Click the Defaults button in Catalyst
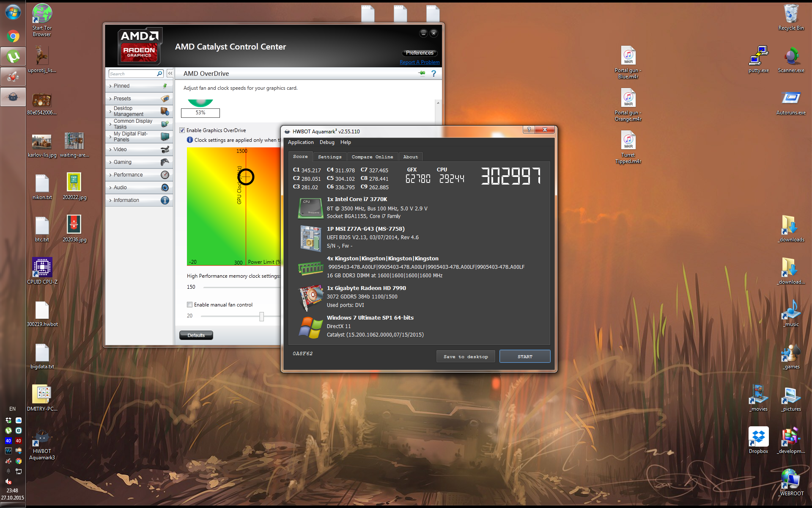The image size is (812, 508). point(196,335)
